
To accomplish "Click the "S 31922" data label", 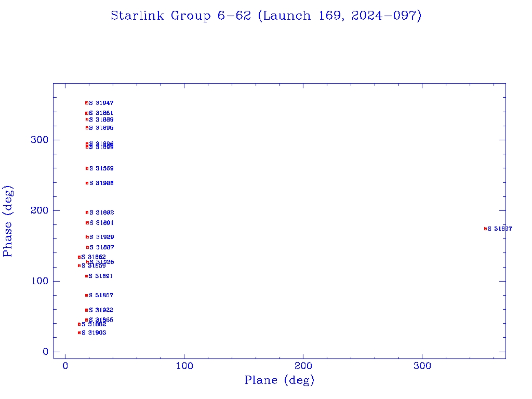I will tap(101, 310).
